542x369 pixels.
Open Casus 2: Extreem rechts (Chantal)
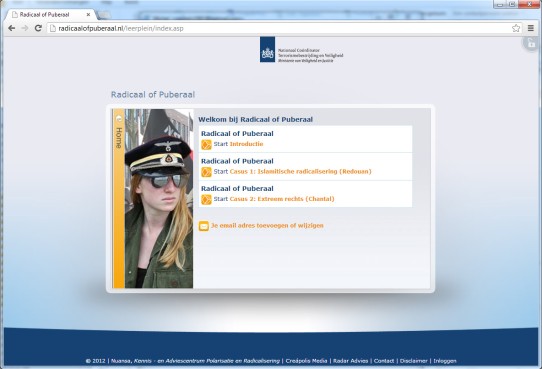(282, 199)
